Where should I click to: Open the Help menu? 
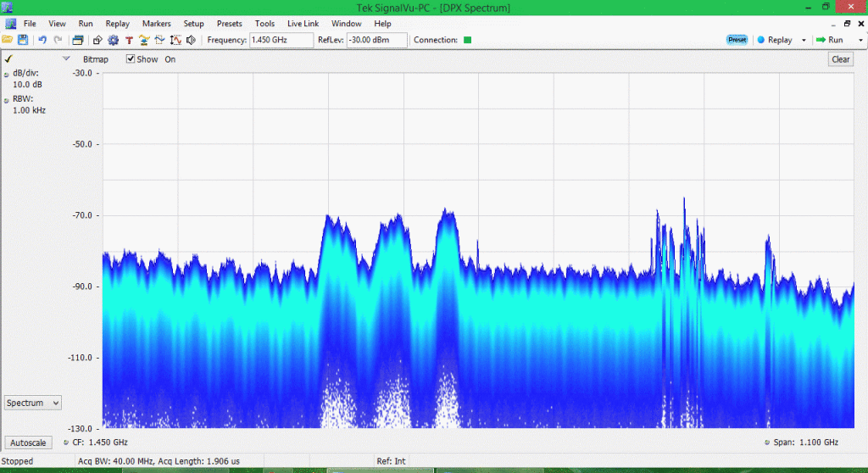[x=382, y=24]
